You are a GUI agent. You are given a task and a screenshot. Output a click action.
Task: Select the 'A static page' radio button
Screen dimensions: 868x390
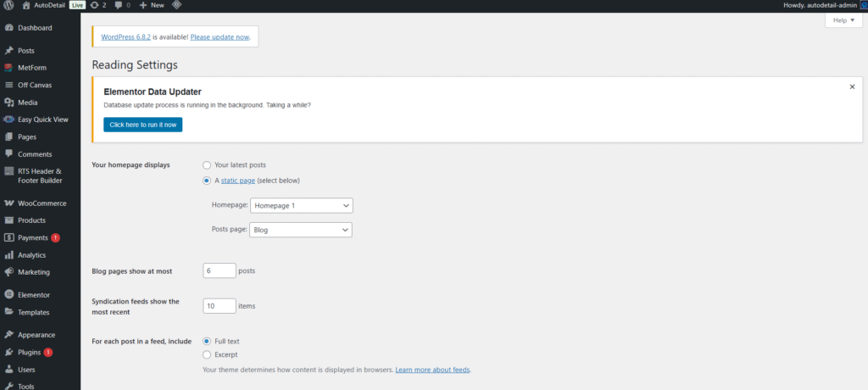207,181
